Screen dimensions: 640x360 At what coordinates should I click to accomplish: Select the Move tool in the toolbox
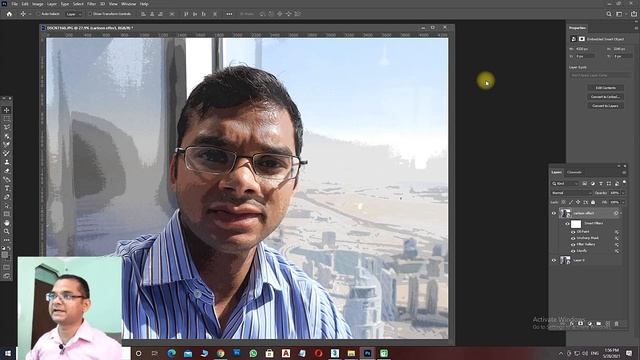7,110
